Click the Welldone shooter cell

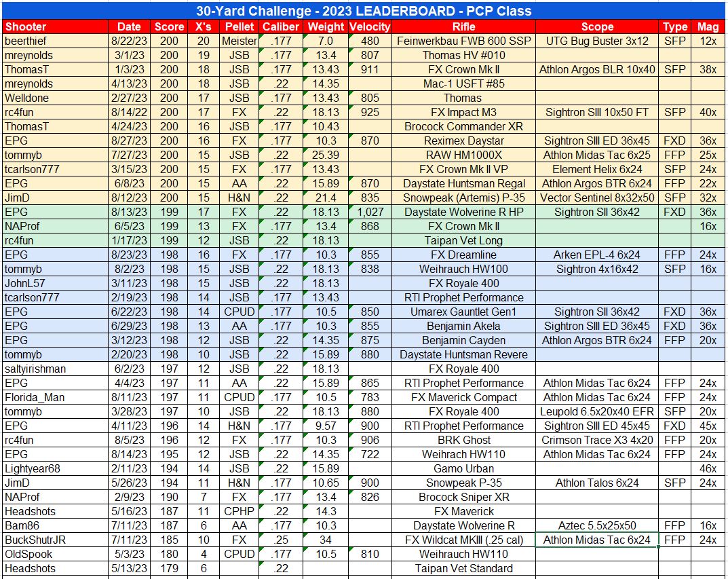click(55, 98)
